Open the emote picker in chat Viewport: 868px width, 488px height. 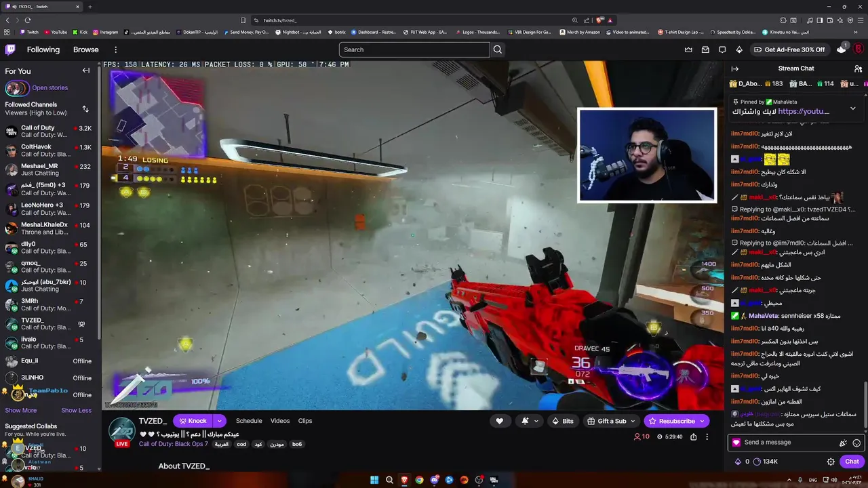click(856, 443)
